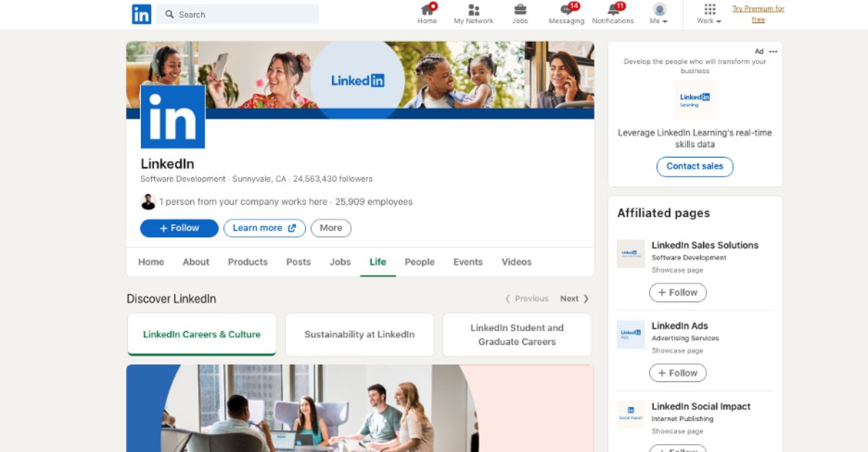Click the search magnifier icon

click(169, 14)
